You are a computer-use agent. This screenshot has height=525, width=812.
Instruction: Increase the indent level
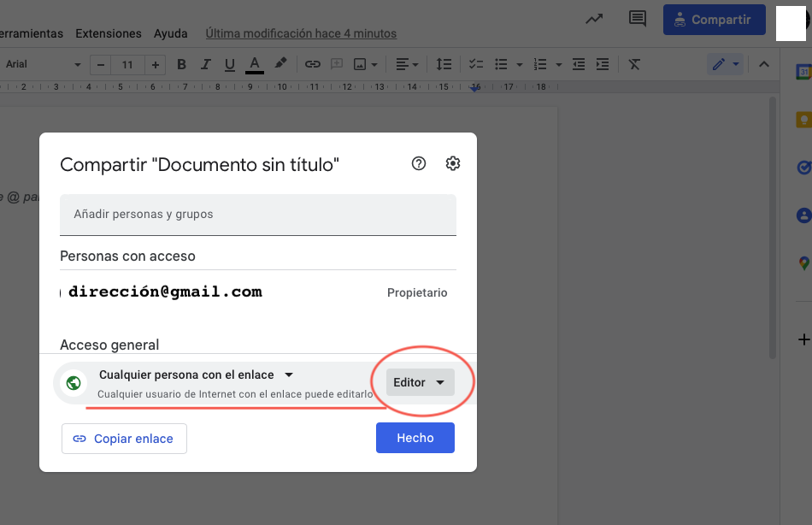point(603,64)
